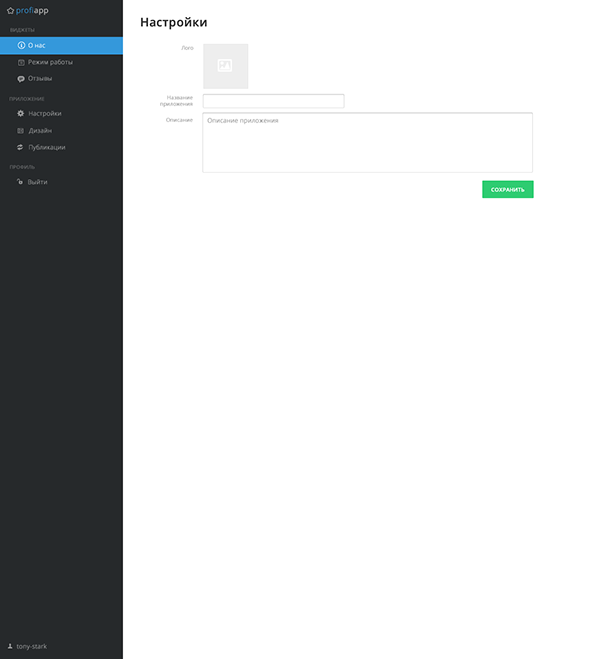Click the gear icon beside Настройки
Image resolution: width=600 pixels, height=659 pixels.
(x=20, y=113)
